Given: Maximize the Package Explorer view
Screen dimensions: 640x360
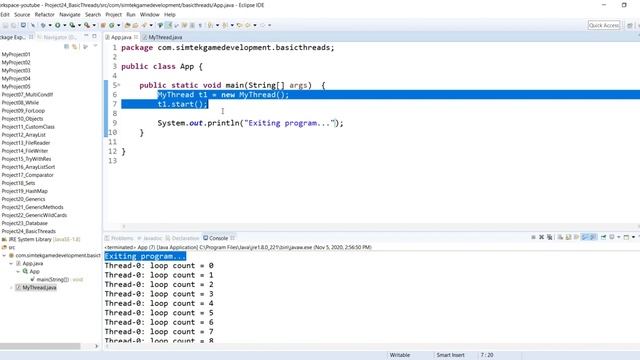Looking at the screenshot, I should [x=94, y=36].
